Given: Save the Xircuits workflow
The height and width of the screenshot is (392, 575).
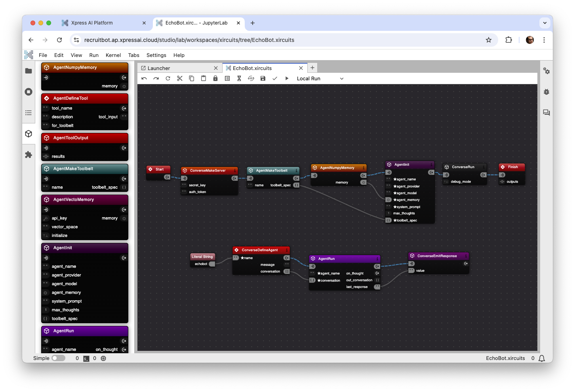Looking at the screenshot, I should pos(263,78).
